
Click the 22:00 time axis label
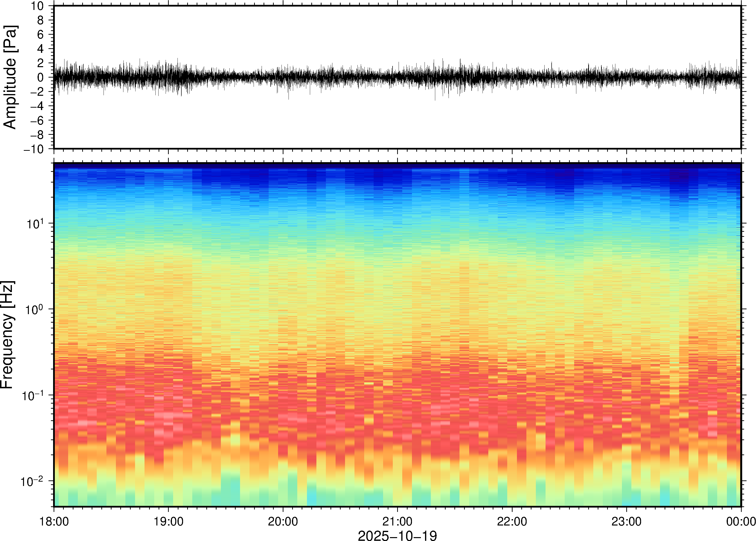click(x=512, y=521)
